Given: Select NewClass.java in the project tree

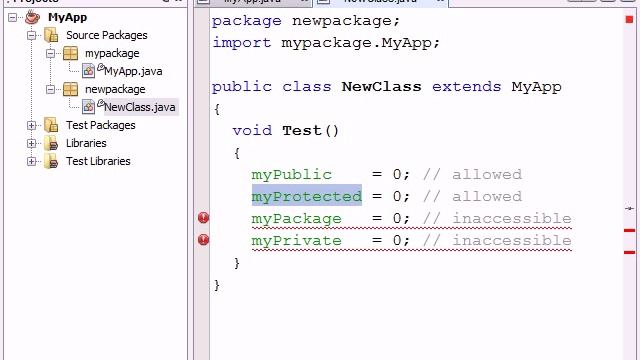Looking at the screenshot, I should [x=140, y=107].
